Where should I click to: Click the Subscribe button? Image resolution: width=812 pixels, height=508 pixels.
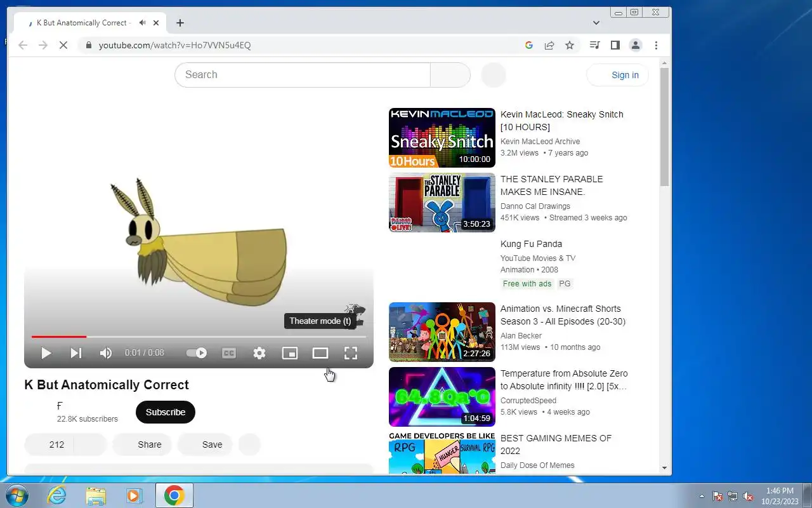pyautogui.click(x=166, y=412)
